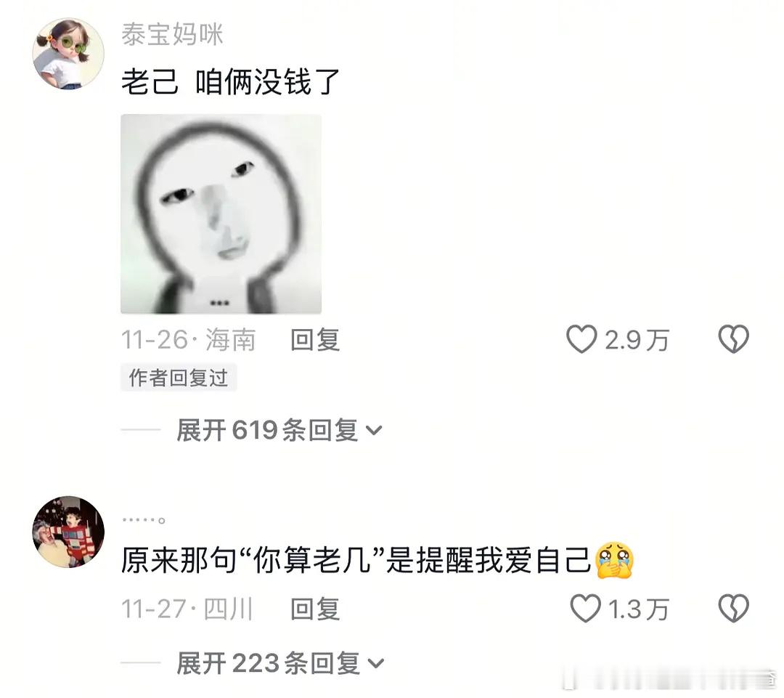Open the second commenter's avatar
Image resolution: width=784 pixels, height=698 pixels.
tap(68, 532)
